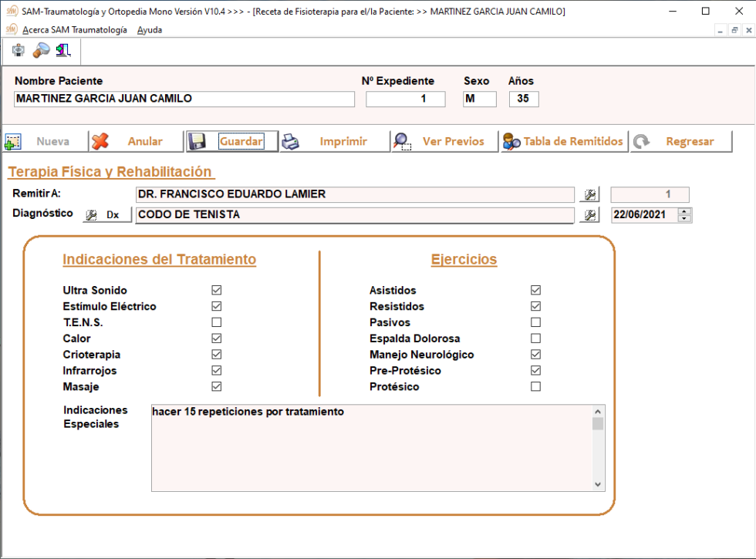756x559 pixels.
Task: Click the first device icon in top toolbar
Action: click(19, 51)
